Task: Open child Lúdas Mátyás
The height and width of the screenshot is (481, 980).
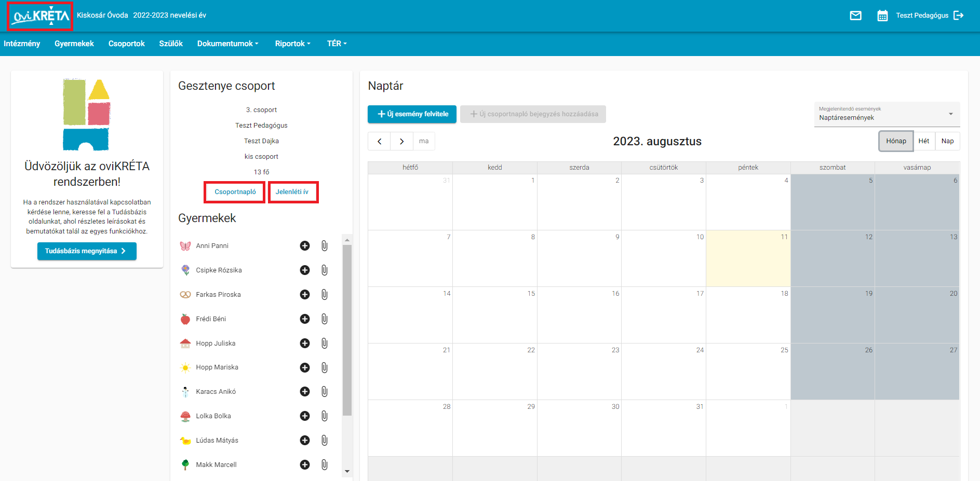Action: pos(217,441)
